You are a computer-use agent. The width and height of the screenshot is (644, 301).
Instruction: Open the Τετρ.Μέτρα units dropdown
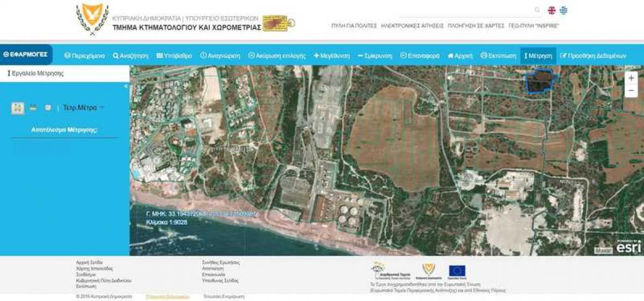coord(83,107)
